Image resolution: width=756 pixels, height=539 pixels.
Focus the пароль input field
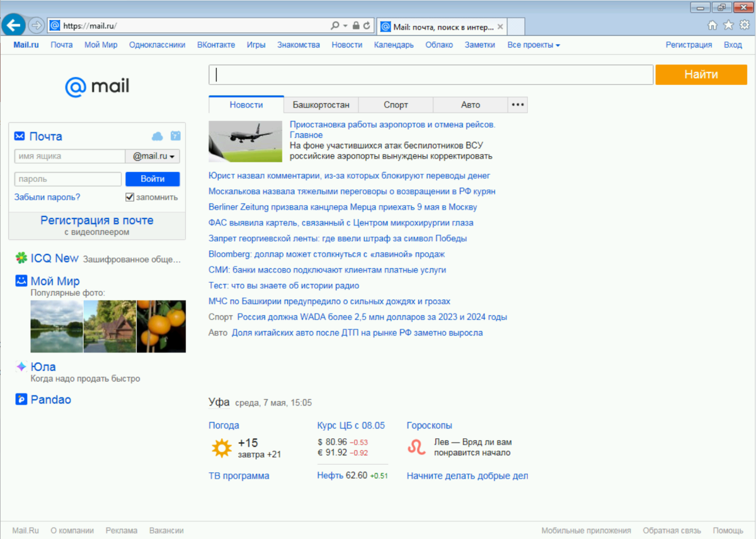(68, 179)
